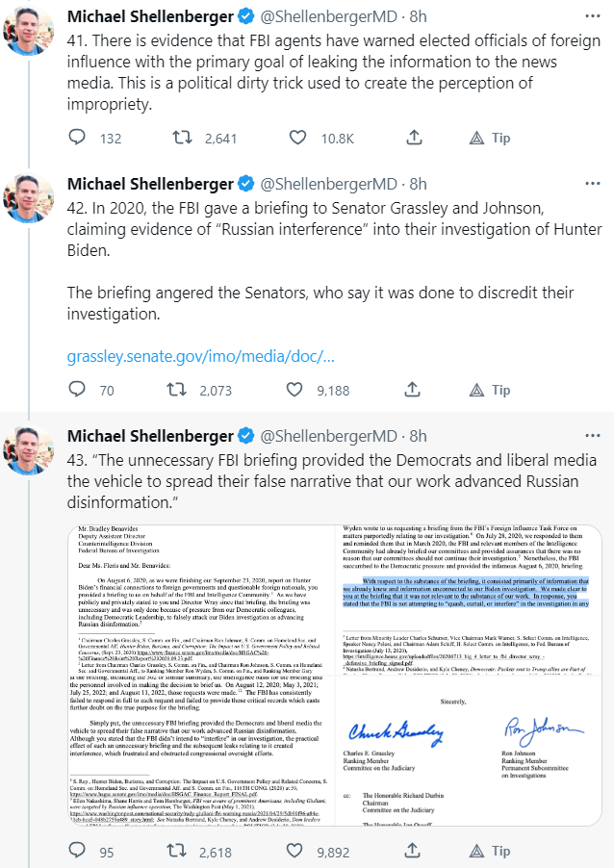Reply to tweet 41 about FBI agents

pyautogui.click(x=78, y=139)
